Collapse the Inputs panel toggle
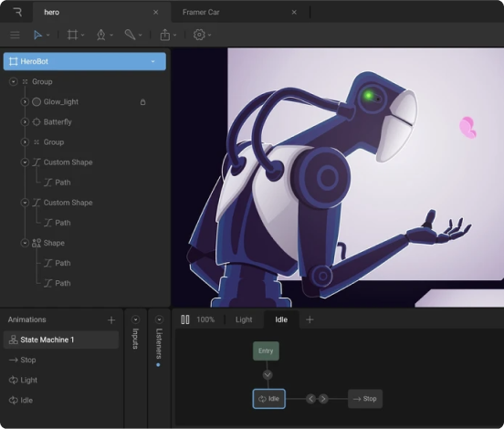Viewport: 504px width, 429px height. coord(136,319)
